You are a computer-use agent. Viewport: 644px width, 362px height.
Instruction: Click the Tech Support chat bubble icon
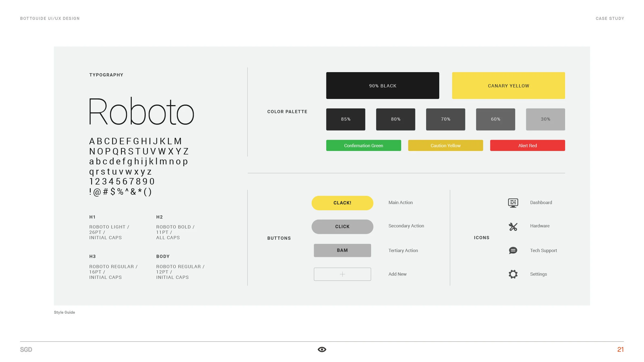[x=513, y=250]
